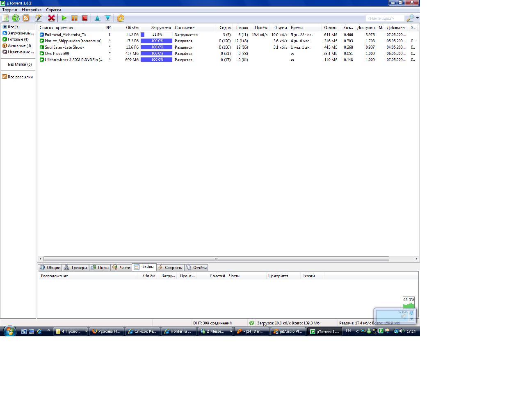Select the Fullmetal_Alchemist_TV torrent row

click(x=228, y=35)
